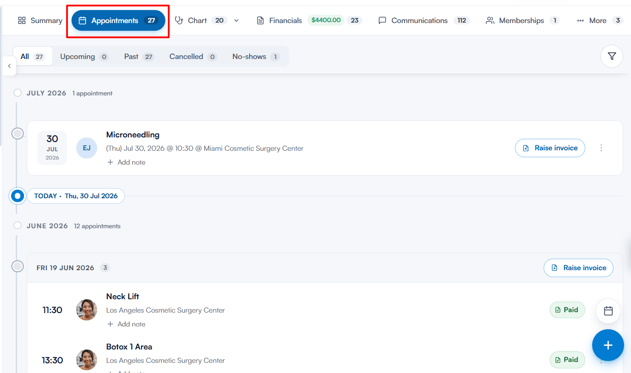Click the 11:30 appointment time
This screenshot has height=373, width=631.
click(x=52, y=310)
